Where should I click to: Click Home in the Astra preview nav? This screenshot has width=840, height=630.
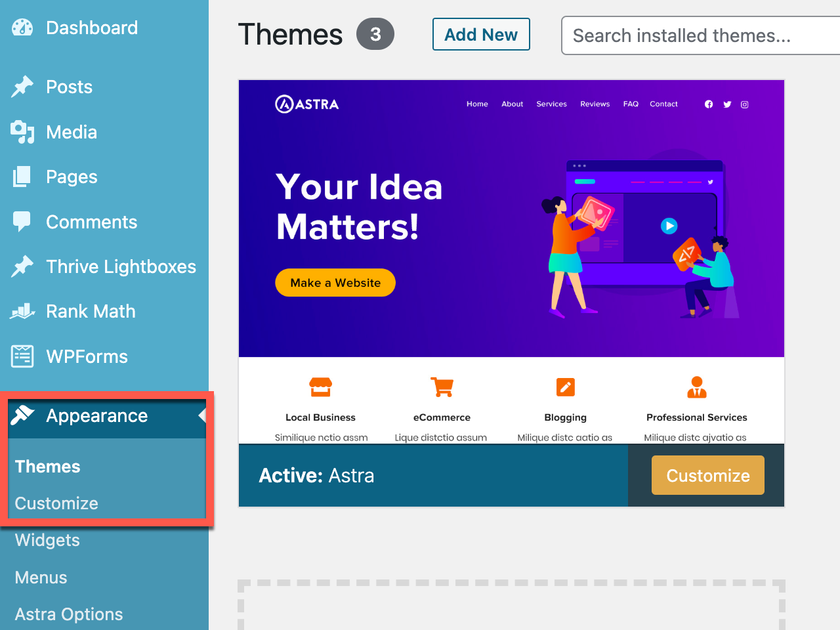pos(477,104)
